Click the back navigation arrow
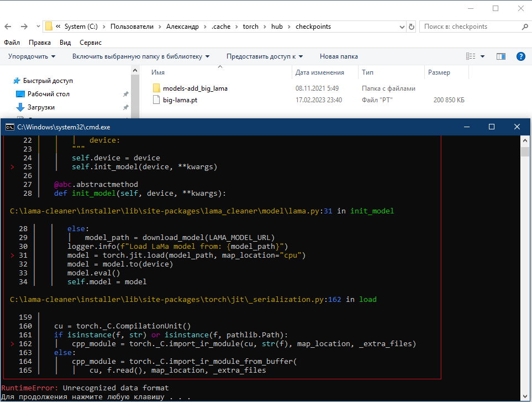532x402 pixels. 8,26
